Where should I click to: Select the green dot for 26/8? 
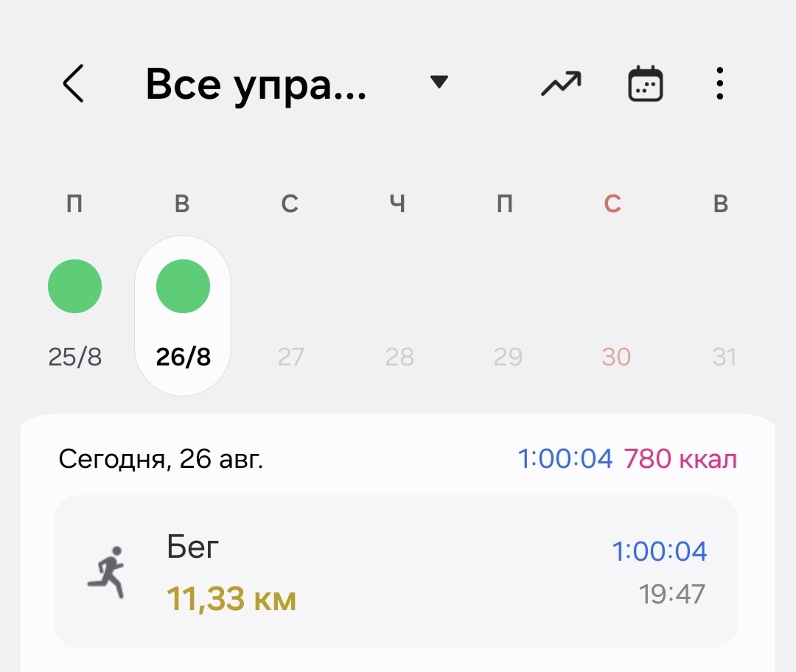tap(183, 286)
